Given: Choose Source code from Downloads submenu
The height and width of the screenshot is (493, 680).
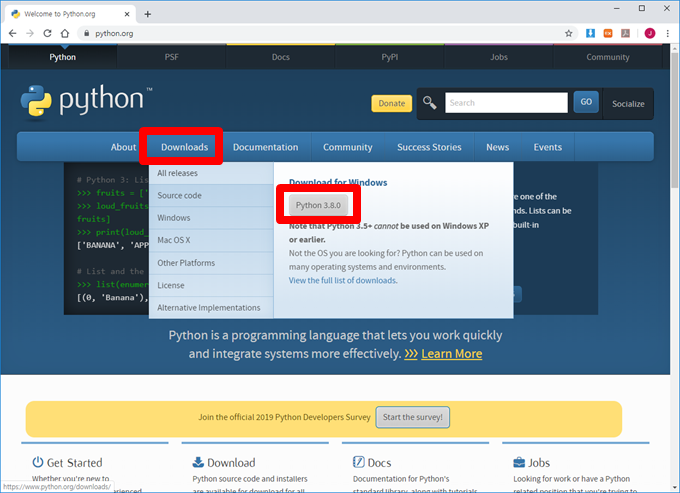Looking at the screenshot, I should (211, 196).
